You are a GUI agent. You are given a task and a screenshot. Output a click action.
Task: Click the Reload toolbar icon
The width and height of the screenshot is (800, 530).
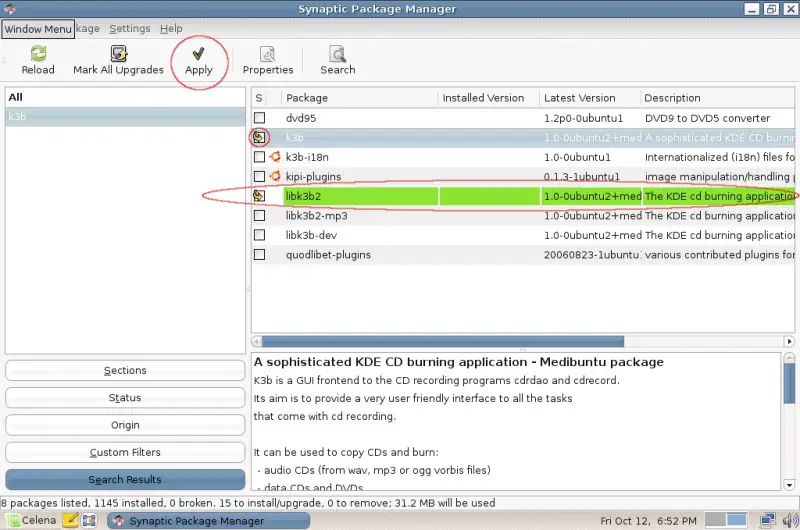38,53
